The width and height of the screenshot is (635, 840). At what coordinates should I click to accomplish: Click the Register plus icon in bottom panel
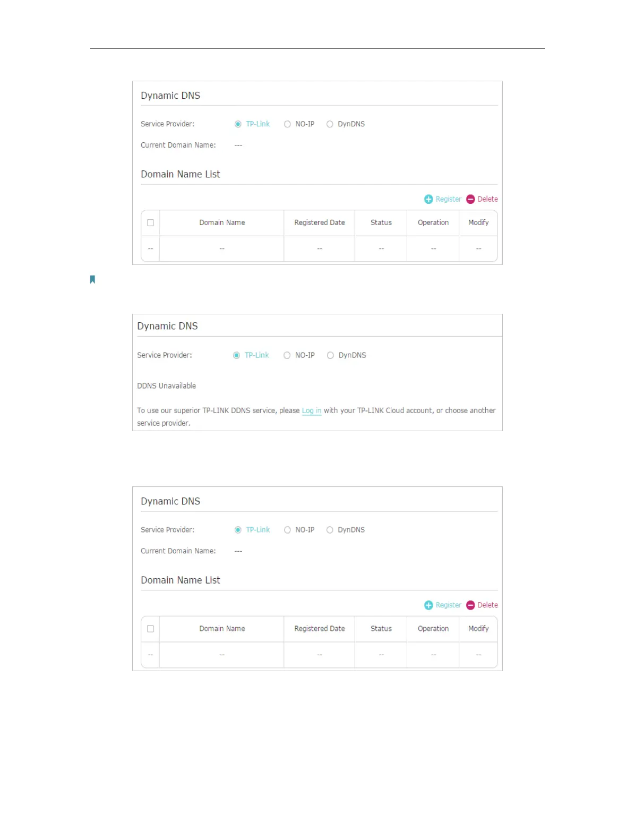[428, 605]
